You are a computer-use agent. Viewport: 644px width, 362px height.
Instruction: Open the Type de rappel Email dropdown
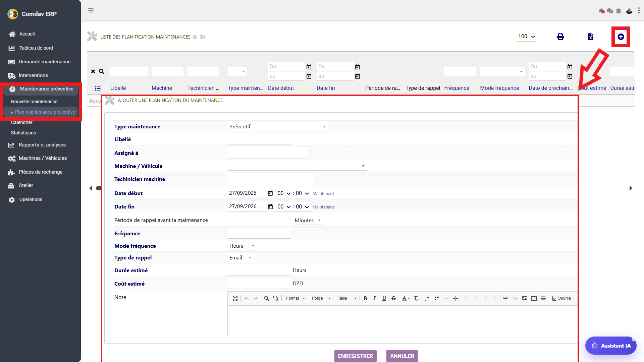point(240,257)
